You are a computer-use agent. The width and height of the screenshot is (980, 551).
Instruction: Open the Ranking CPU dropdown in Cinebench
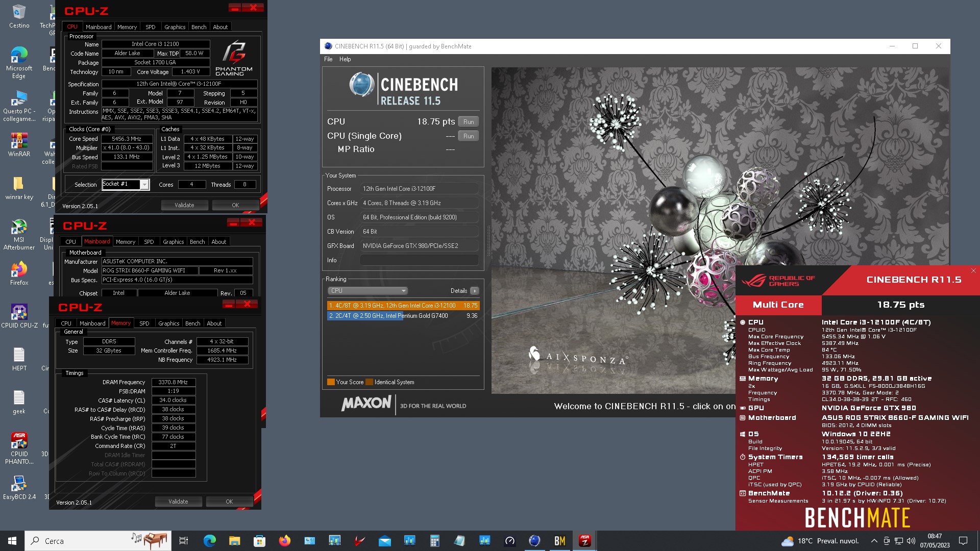pyautogui.click(x=367, y=291)
